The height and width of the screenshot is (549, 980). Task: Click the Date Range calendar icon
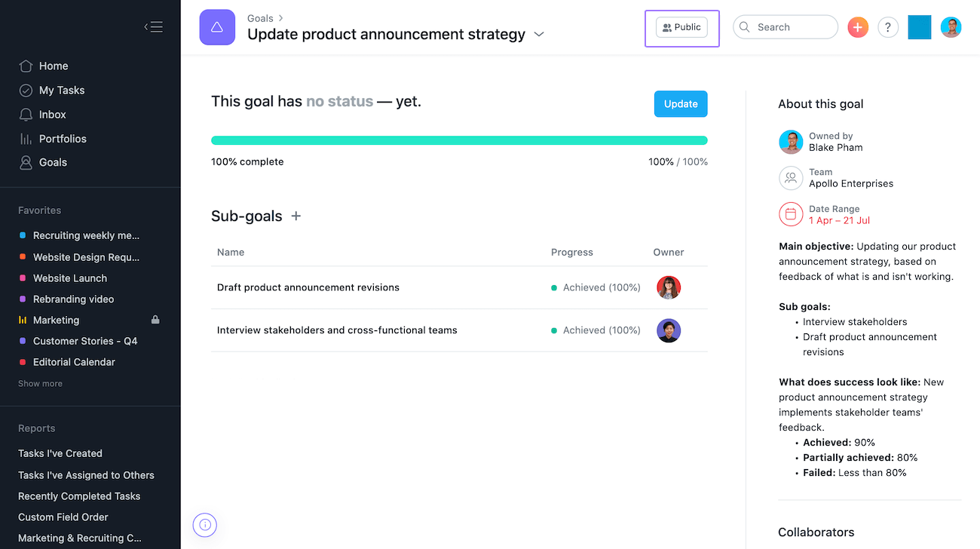(x=791, y=214)
